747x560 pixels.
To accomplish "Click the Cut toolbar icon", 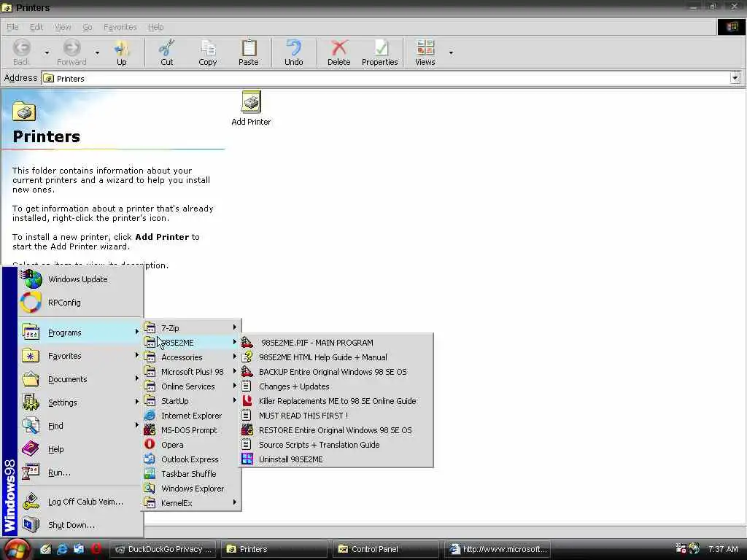I will tap(167, 52).
